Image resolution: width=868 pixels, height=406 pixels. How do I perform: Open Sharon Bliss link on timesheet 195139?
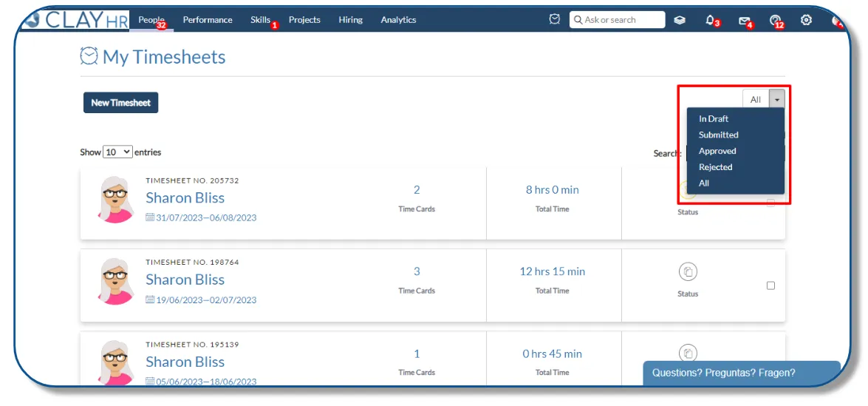(185, 362)
